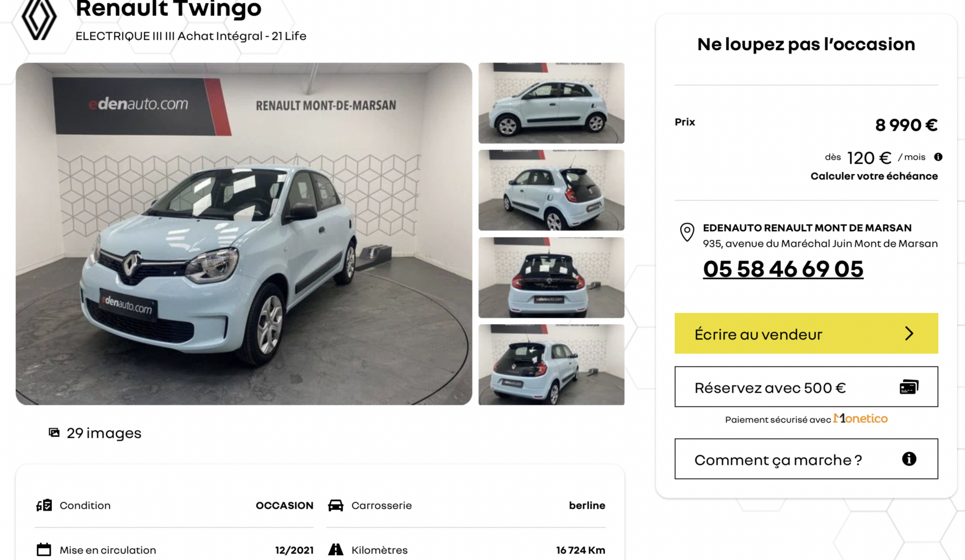Viewport: 965px width, 560px height.
Task: Click the credit card icon on reservation button
Action: [909, 387]
